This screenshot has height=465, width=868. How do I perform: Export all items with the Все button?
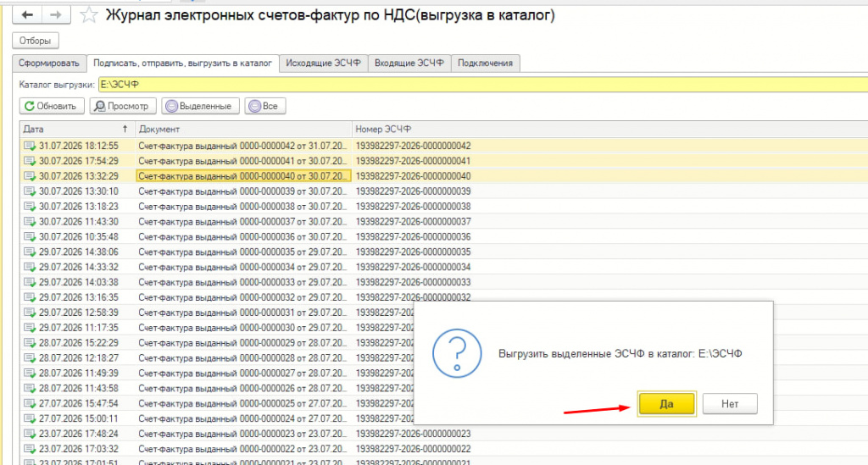click(264, 106)
